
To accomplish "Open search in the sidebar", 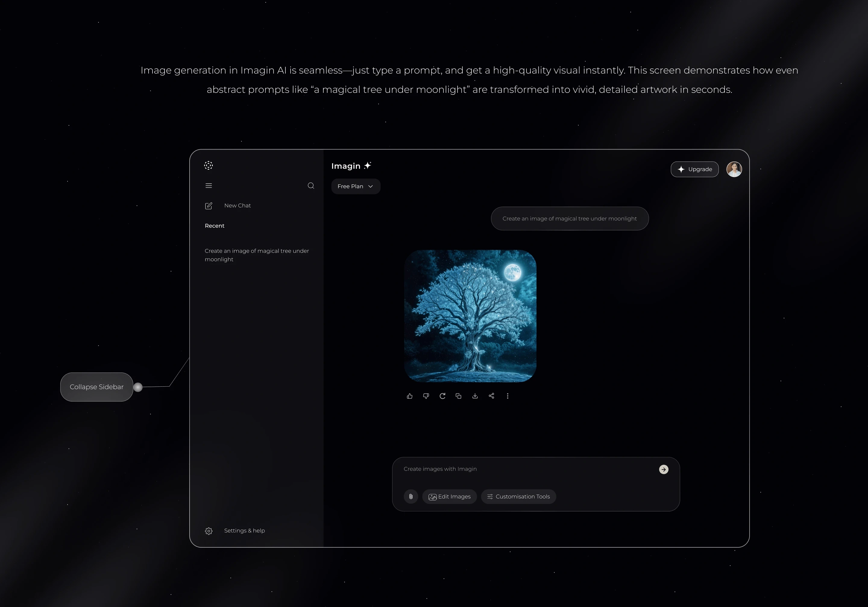I will pyautogui.click(x=311, y=186).
